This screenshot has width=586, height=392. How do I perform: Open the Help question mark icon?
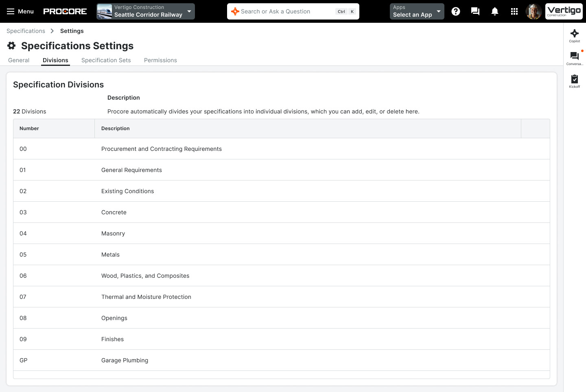[x=456, y=11]
